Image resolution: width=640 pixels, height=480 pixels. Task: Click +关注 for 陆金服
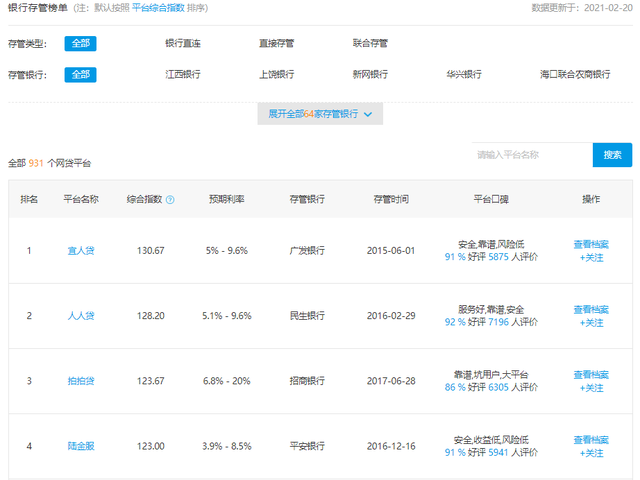(591, 453)
